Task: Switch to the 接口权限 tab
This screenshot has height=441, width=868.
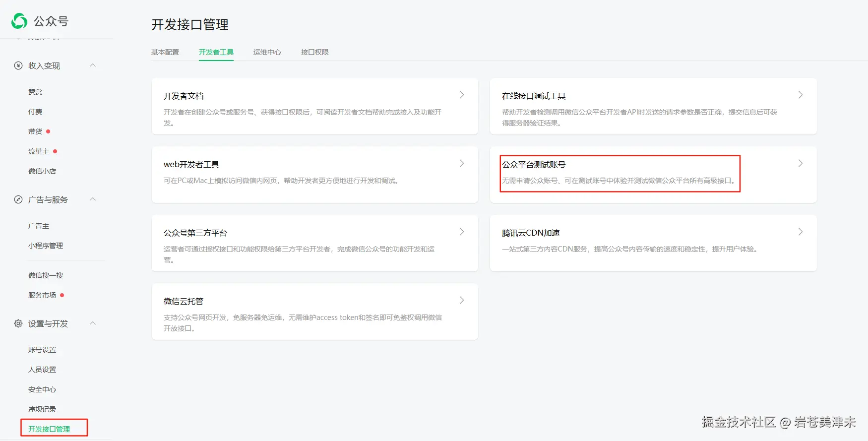Action: point(315,52)
